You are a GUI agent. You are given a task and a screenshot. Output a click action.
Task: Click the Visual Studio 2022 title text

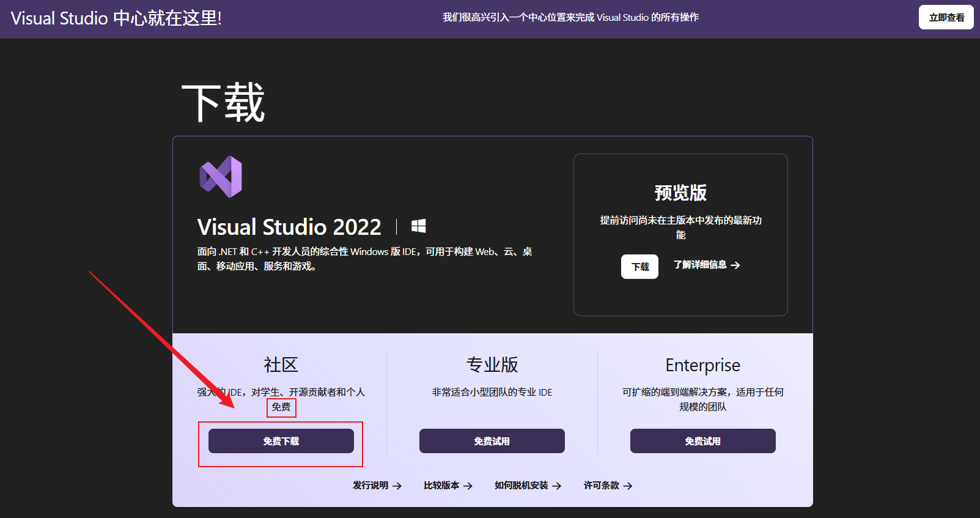click(289, 227)
